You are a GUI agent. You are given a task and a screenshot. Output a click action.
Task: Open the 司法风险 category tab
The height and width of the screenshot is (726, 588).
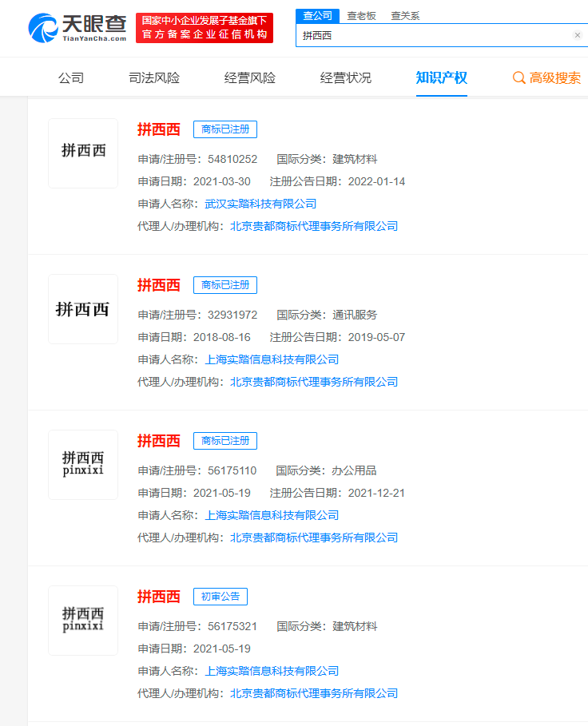tap(154, 78)
